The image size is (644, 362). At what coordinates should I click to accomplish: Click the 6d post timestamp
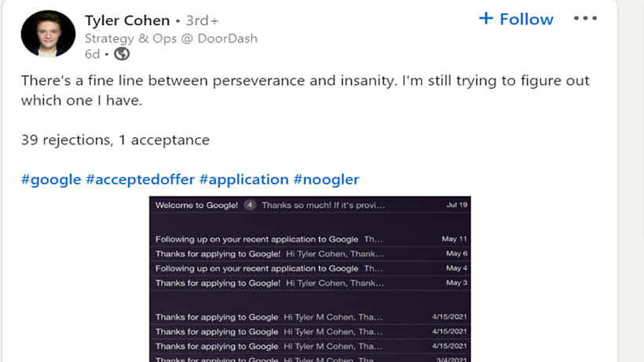pos(92,54)
